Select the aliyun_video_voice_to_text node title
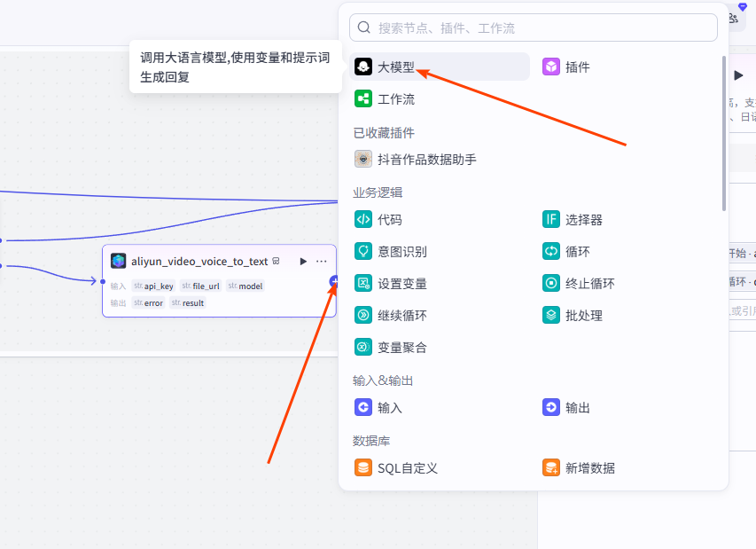756x549 pixels. coord(199,262)
